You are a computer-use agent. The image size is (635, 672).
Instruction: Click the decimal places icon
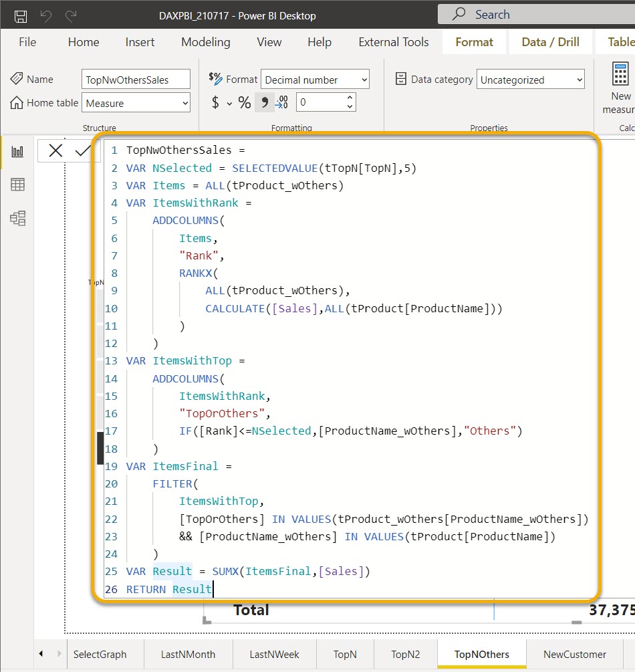click(x=281, y=102)
